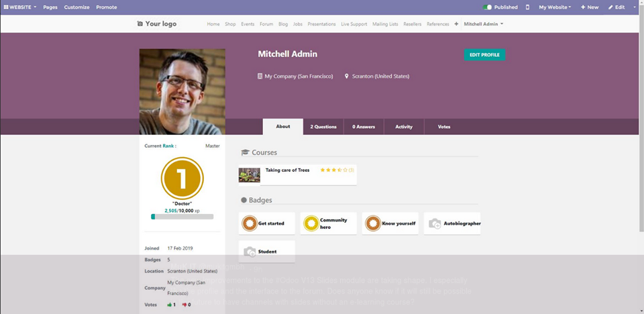
Task: Click the gold rank 1 medal
Action: click(x=182, y=178)
